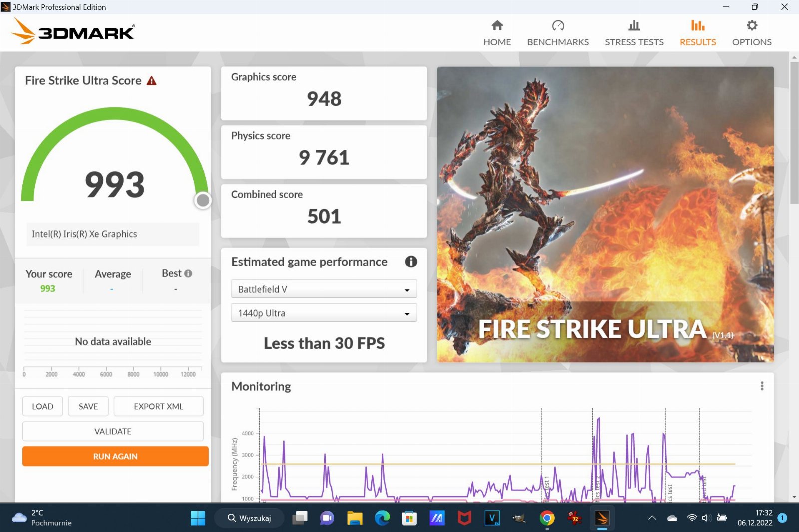Click the Fire Strike Ultra artwork image
This screenshot has width=799, height=532.
tap(605, 215)
